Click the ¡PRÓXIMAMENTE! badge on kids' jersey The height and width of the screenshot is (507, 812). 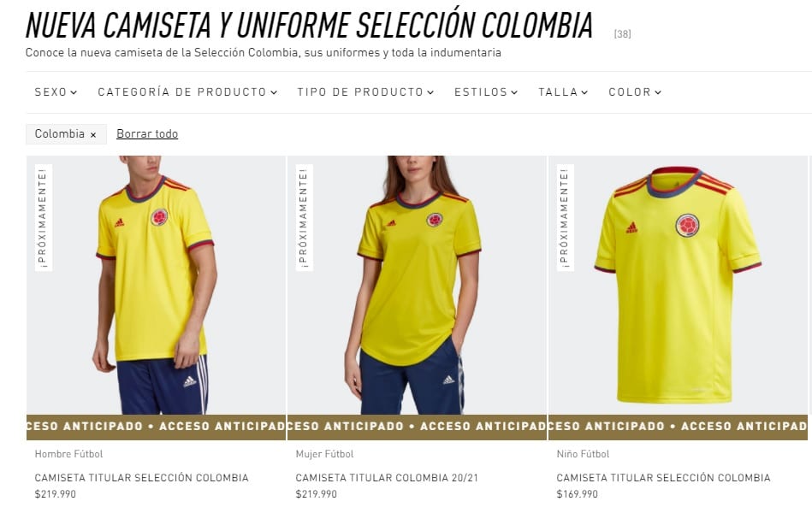coord(565,218)
